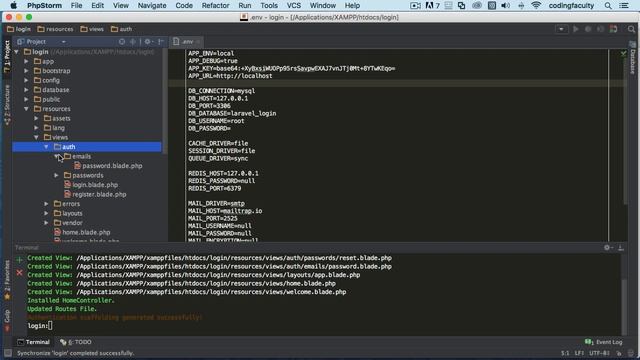Expand the layouts folder

(47, 213)
